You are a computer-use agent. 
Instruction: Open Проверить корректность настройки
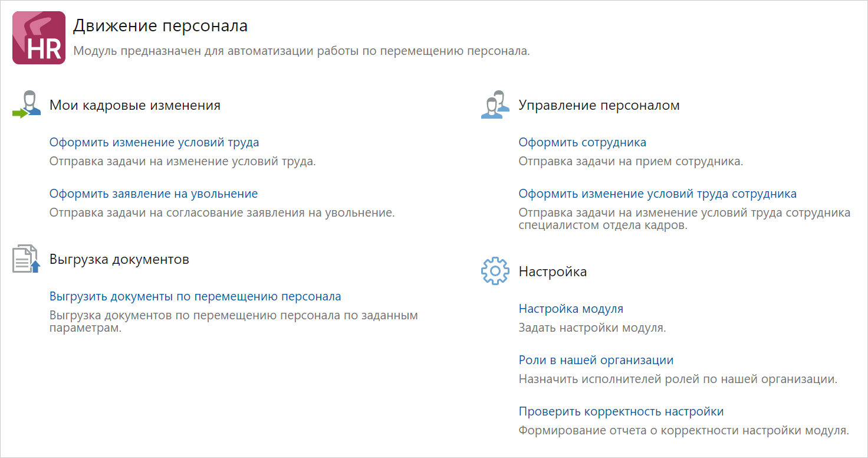pyautogui.click(x=621, y=411)
